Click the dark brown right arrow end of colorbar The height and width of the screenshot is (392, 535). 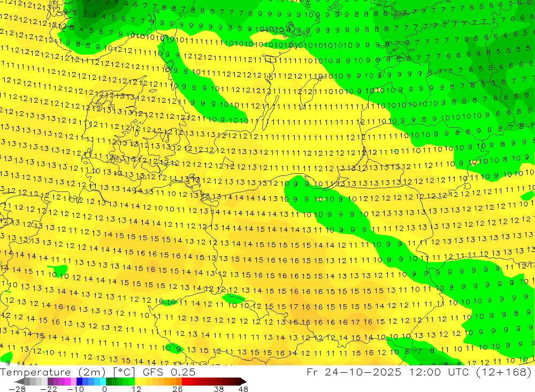click(x=243, y=382)
